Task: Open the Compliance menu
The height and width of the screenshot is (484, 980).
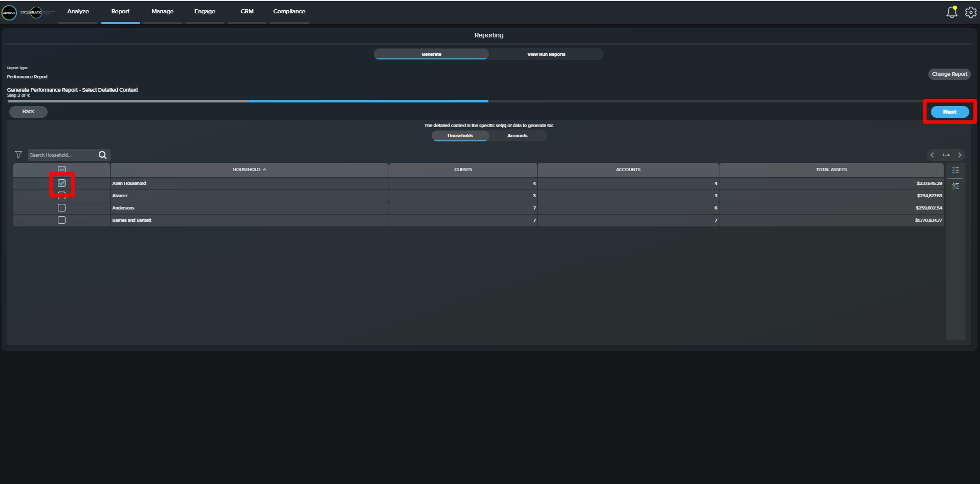Action: coord(289,11)
